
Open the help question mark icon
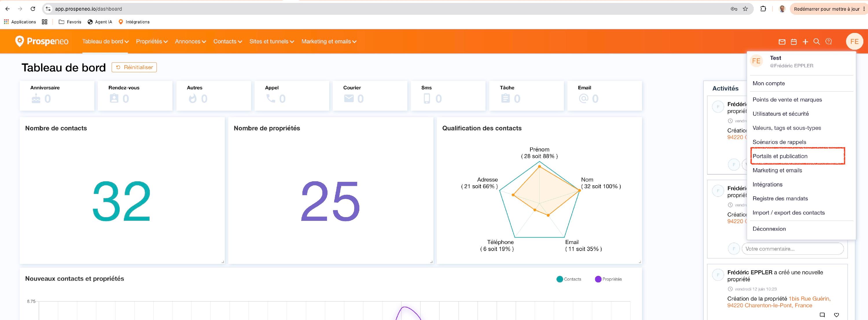pos(829,41)
